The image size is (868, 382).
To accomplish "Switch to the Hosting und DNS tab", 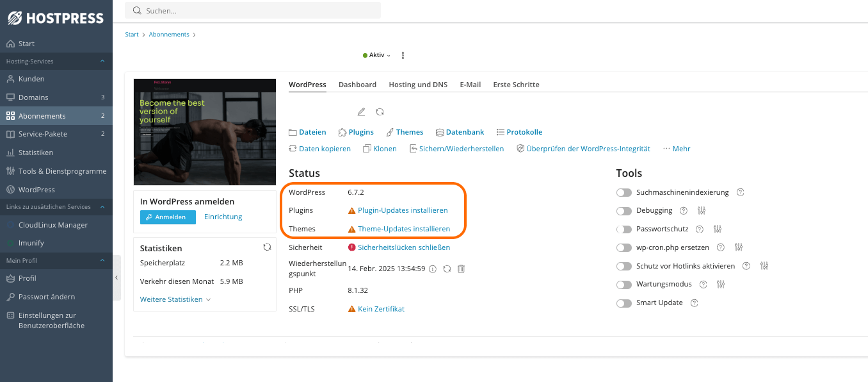I will 417,85.
